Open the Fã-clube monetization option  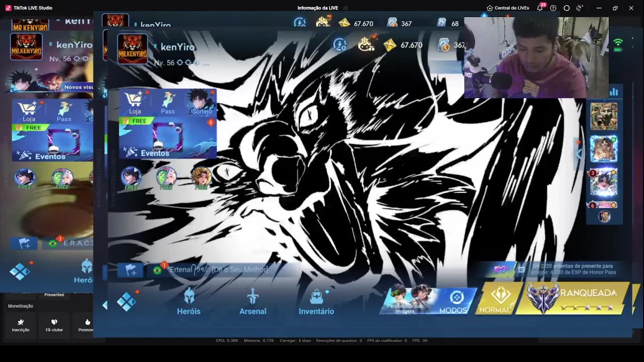click(x=54, y=325)
